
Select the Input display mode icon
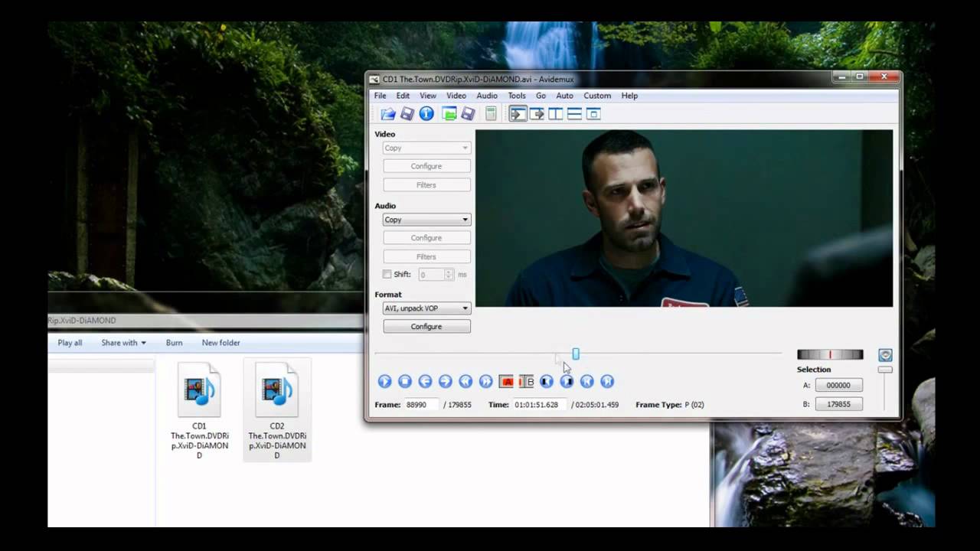518,114
